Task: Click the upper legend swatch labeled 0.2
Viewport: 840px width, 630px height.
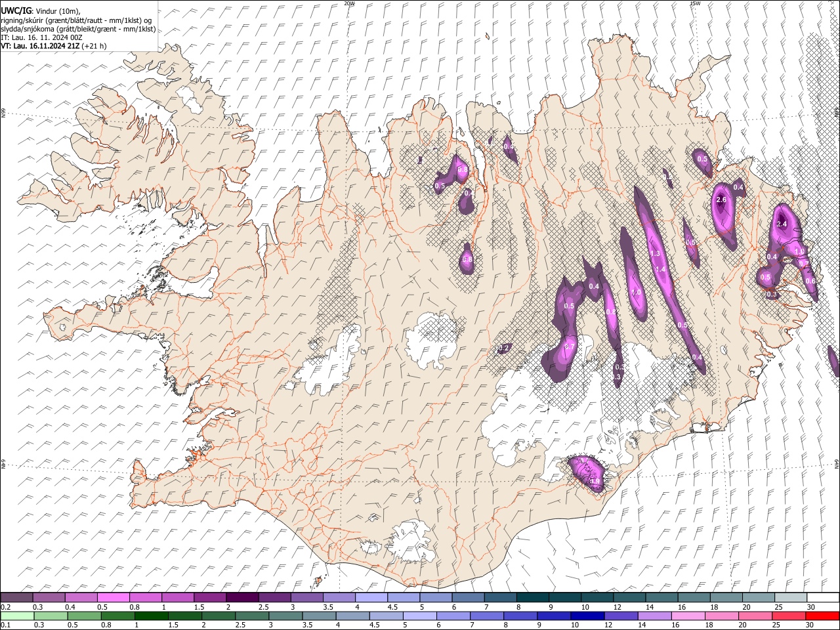Action: [x=16, y=598]
